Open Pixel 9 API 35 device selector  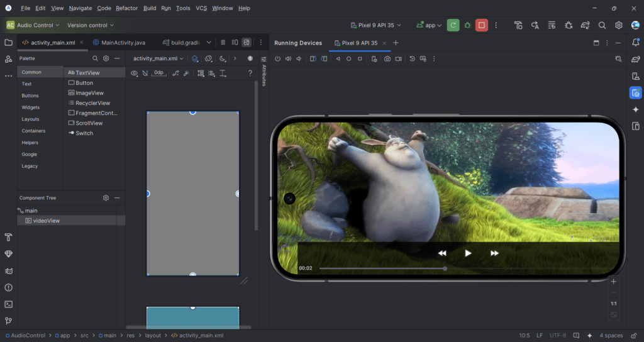click(376, 25)
